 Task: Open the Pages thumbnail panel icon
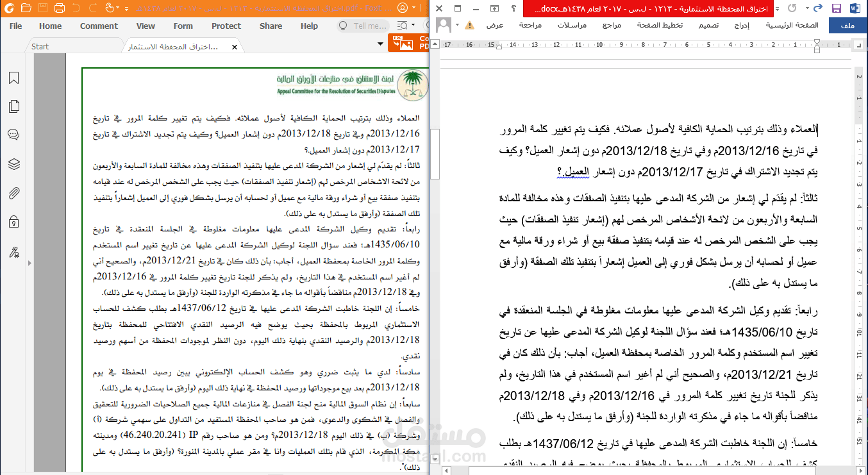pos(13,106)
